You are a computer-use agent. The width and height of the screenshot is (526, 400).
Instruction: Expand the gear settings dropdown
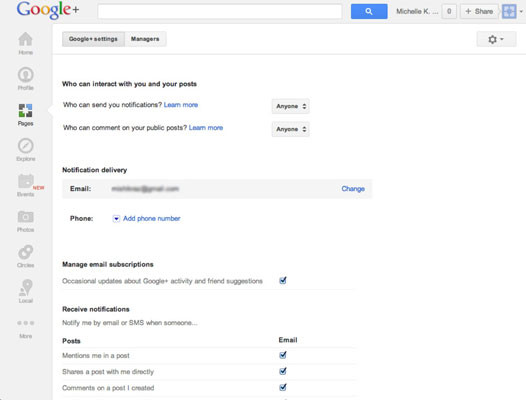pos(496,39)
